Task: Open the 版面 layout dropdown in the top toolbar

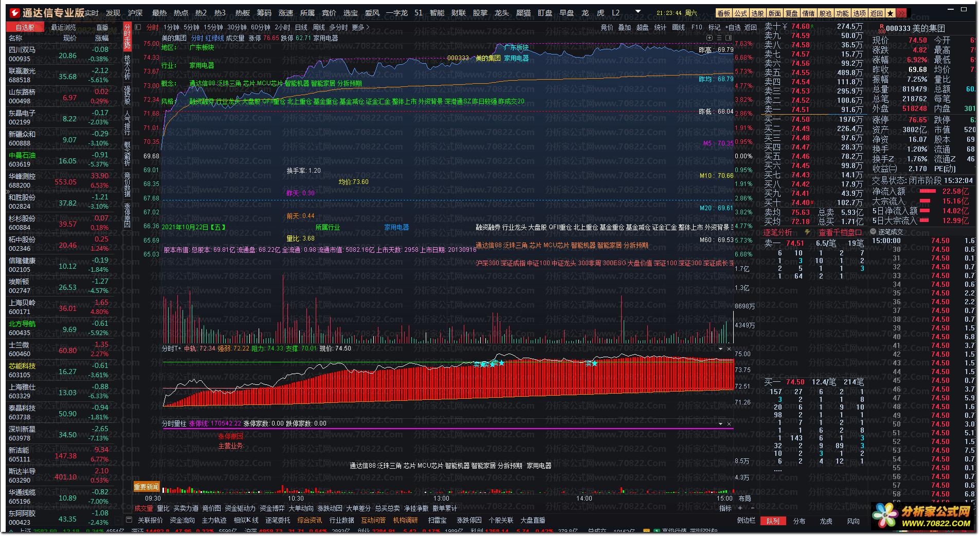Action: coord(774,13)
